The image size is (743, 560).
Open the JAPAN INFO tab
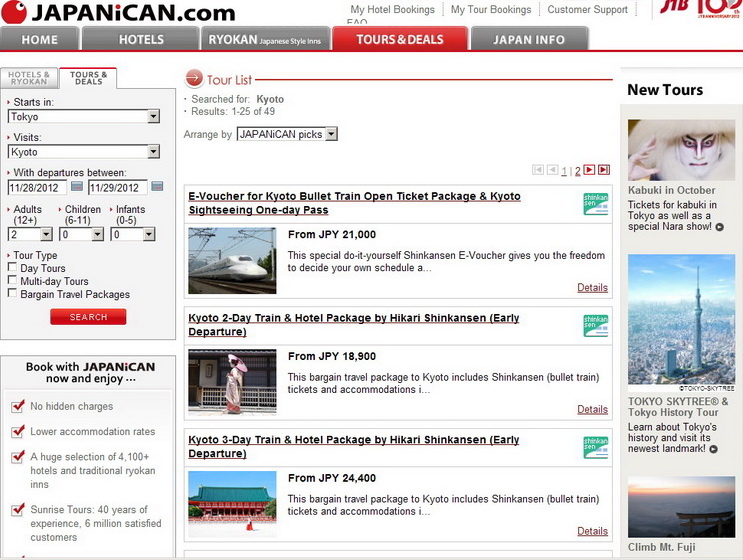tap(529, 39)
